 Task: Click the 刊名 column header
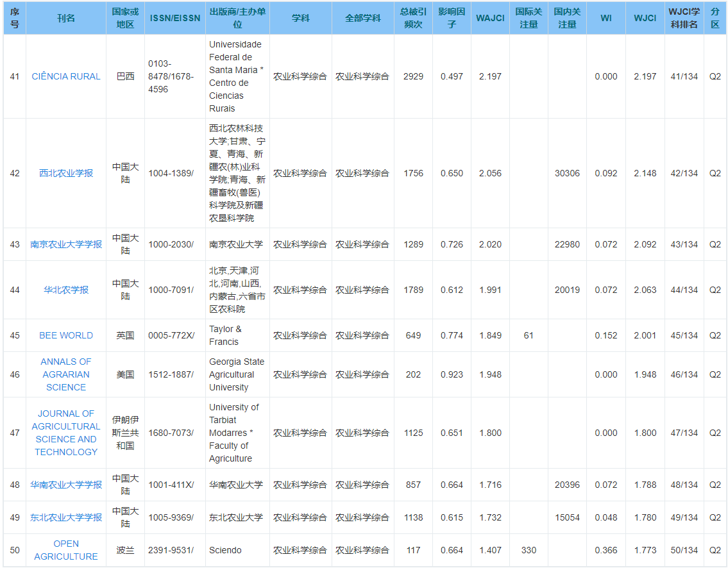66,18
